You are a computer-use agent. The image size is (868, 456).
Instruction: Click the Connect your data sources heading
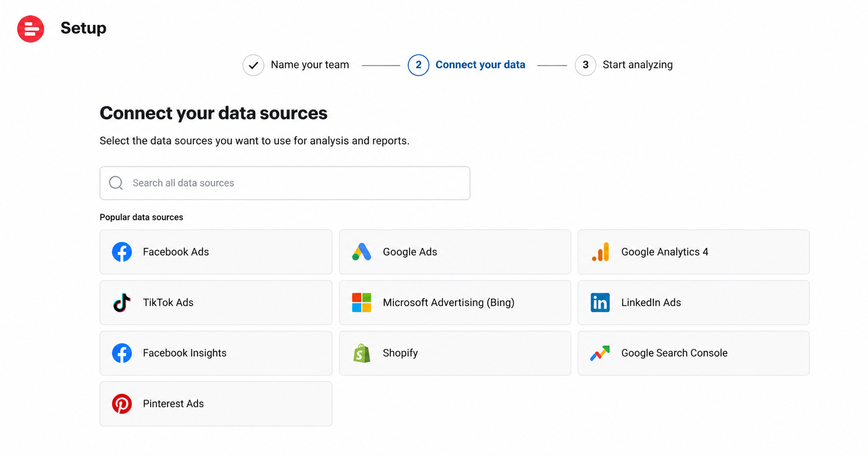(x=213, y=113)
